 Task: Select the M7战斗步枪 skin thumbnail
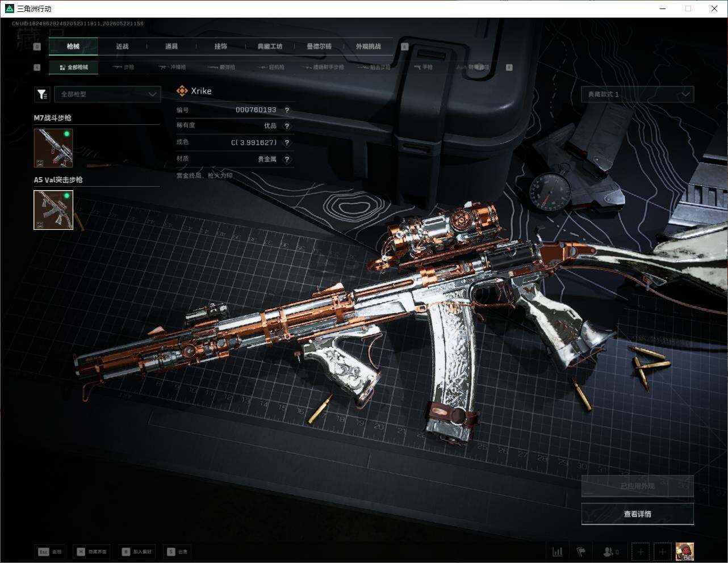[53, 148]
